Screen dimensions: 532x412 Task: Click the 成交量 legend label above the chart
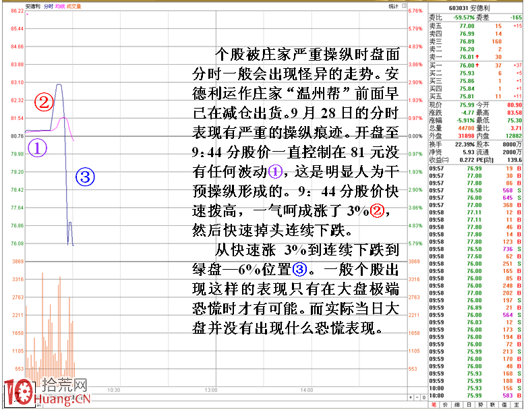74,7
